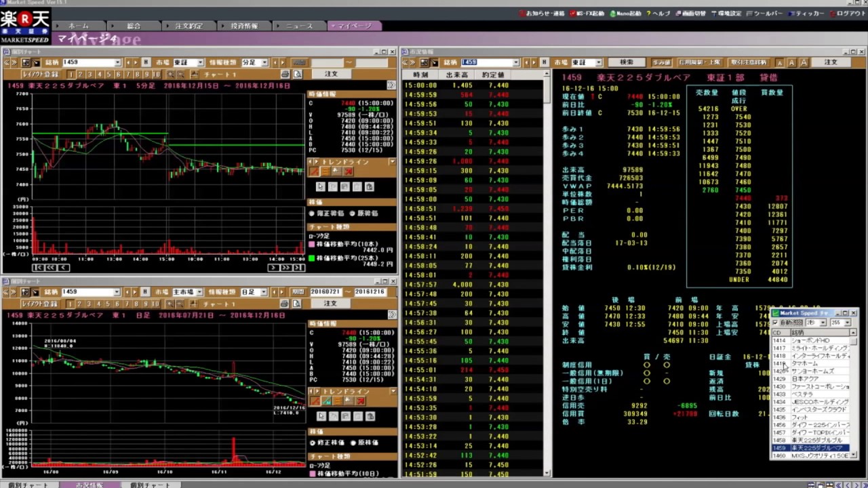Screen dimensions: 868x488
Task: Open the 注文約定 tab
Action: click(189, 26)
